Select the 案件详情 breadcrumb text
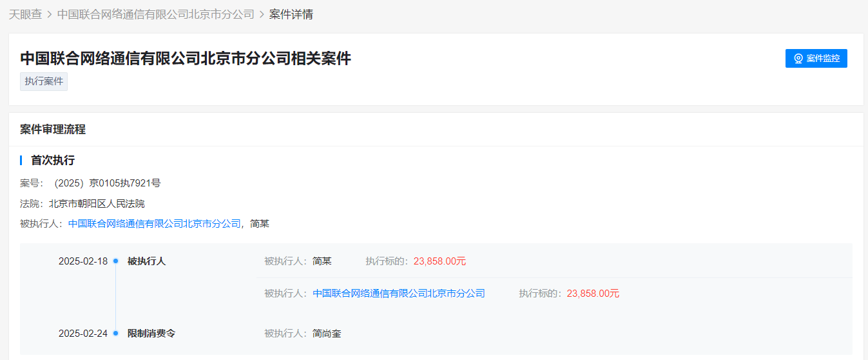The width and height of the screenshot is (868, 360). [x=291, y=14]
